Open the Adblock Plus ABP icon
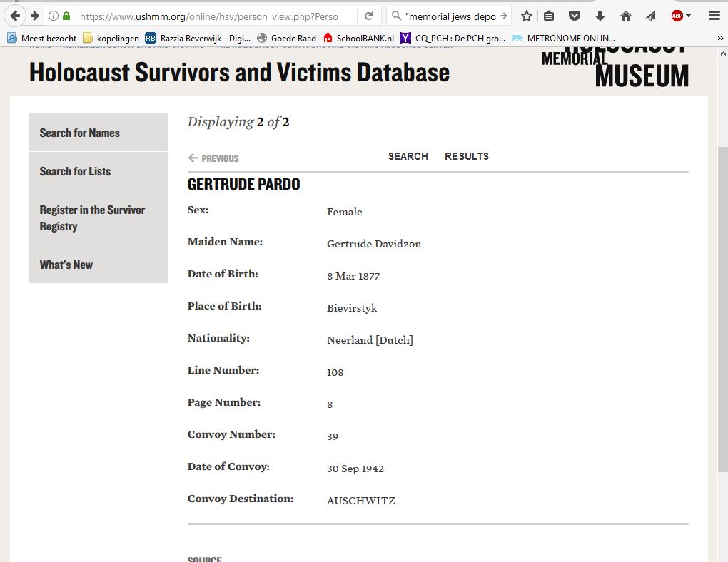 [x=677, y=16]
